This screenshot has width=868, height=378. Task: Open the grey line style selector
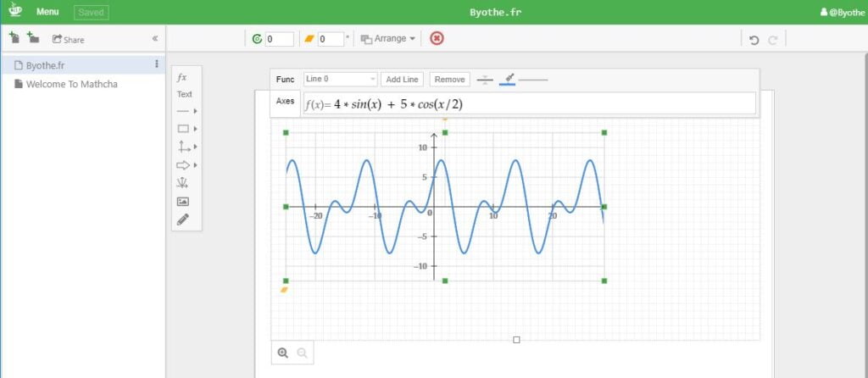coord(533,80)
